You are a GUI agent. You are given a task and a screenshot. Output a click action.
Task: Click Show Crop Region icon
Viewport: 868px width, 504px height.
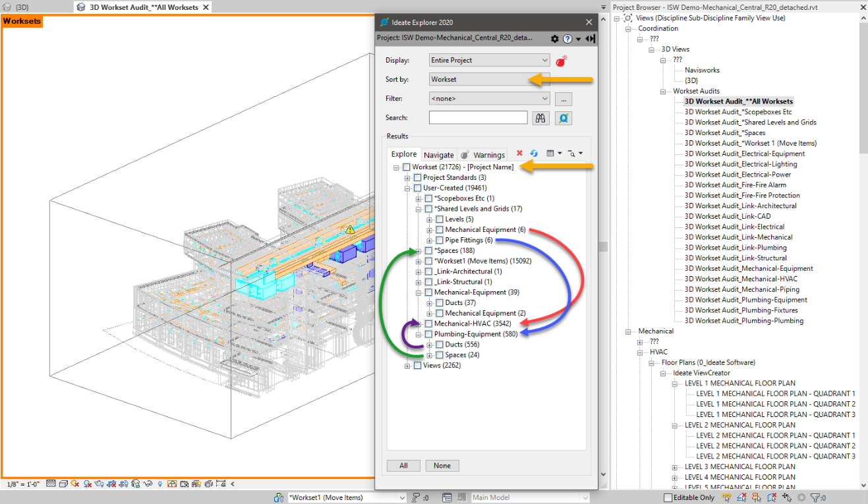click(123, 484)
